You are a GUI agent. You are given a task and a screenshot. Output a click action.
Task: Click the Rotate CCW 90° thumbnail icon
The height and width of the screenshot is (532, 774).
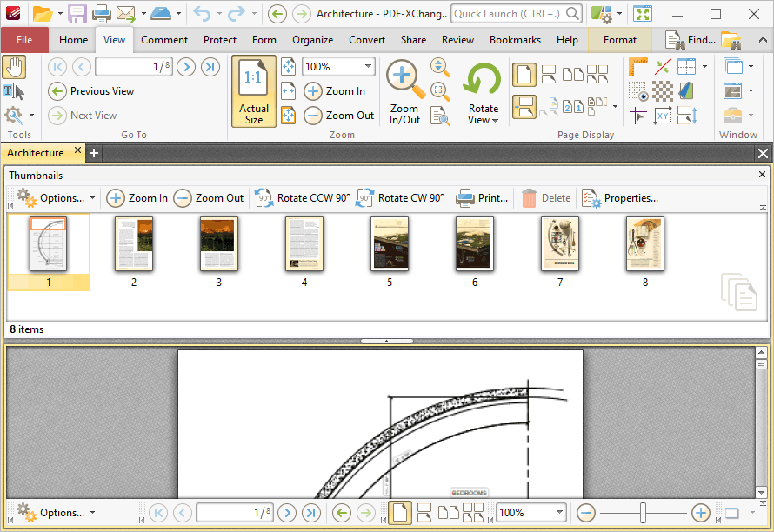(264, 198)
